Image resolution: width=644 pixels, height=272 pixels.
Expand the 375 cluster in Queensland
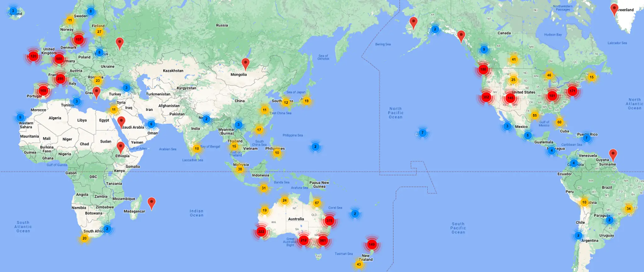329,221
